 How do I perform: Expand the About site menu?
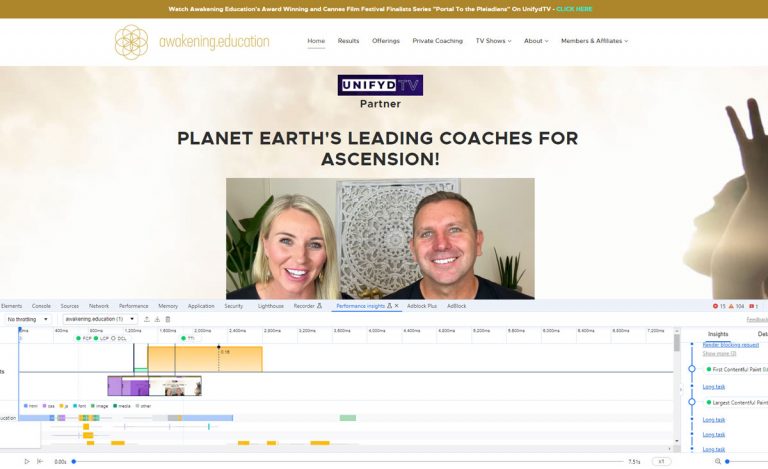tap(536, 41)
